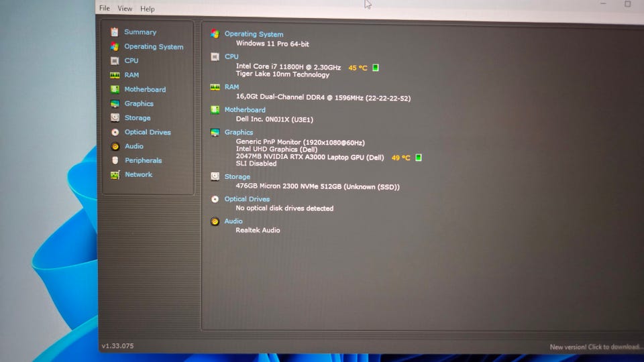This screenshot has height=362, width=644.
Task: Click green GPU temperature indicator beside 49 °C
Action: (x=419, y=157)
